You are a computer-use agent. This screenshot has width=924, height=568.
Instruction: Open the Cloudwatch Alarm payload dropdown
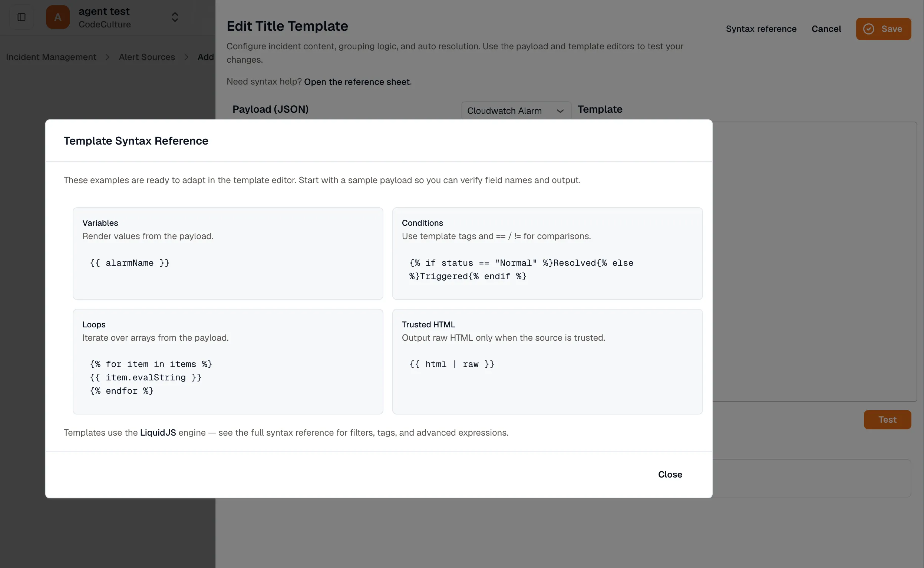516,111
